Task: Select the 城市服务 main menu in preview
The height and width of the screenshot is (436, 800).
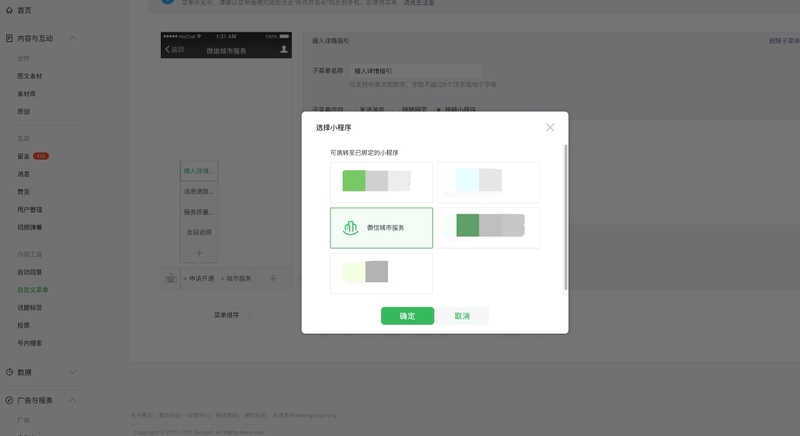Action: click(236, 278)
